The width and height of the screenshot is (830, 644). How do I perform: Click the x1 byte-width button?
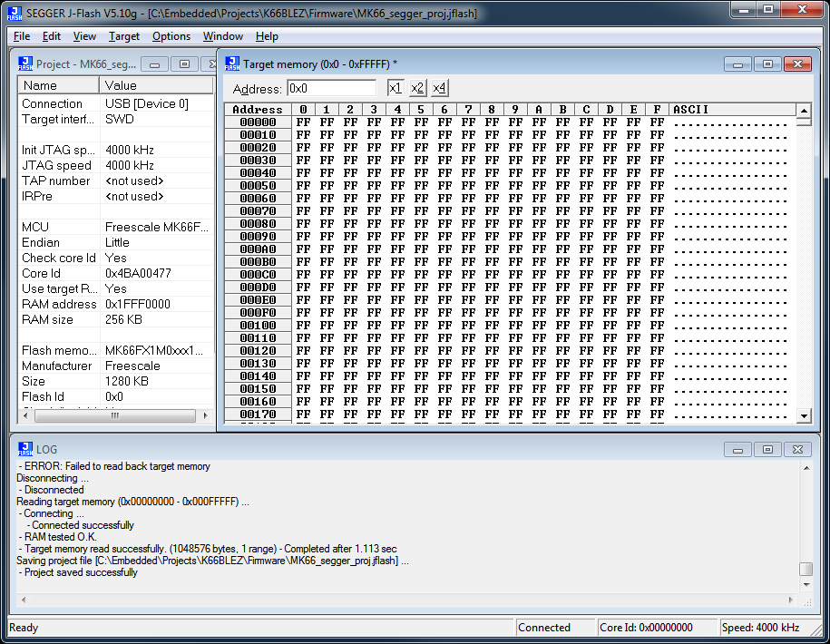pos(395,88)
